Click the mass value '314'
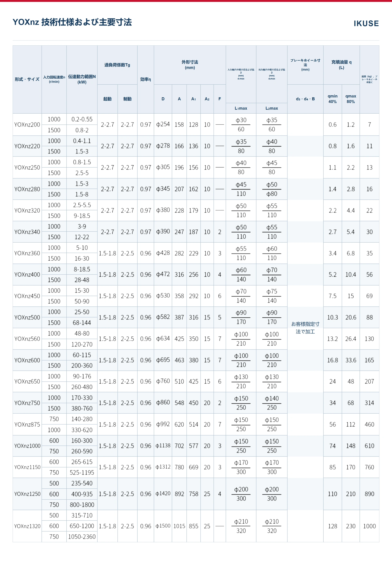The image size is (392, 562). point(369,403)
